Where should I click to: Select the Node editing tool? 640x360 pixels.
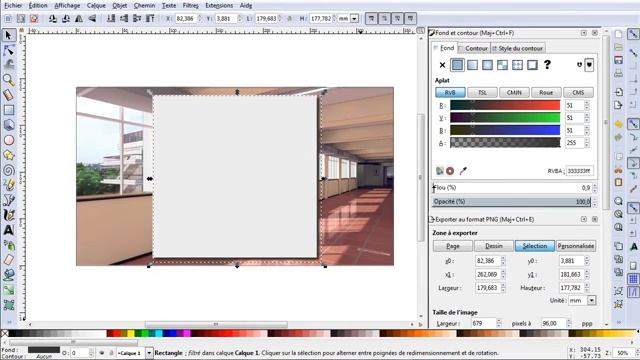tap(9, 50)
